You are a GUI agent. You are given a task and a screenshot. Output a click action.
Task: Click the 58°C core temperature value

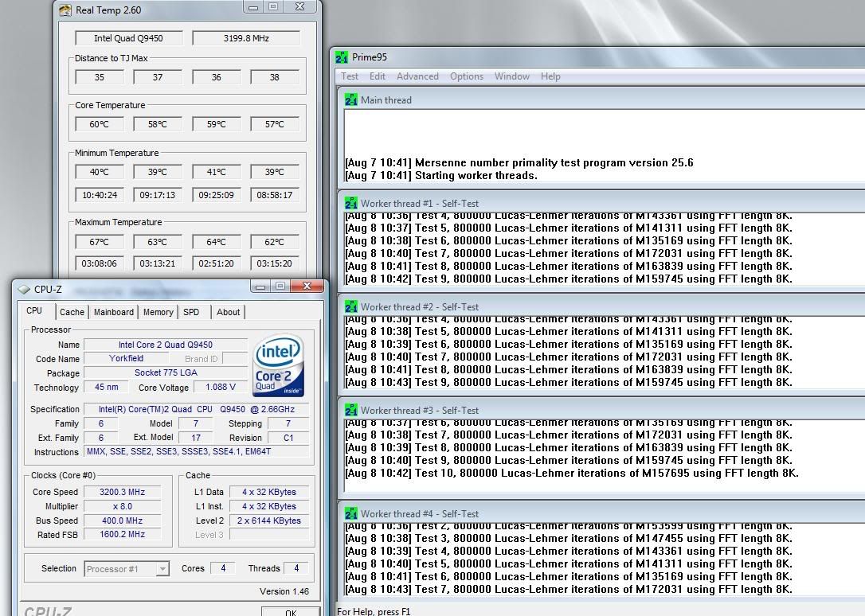point(158,124)
